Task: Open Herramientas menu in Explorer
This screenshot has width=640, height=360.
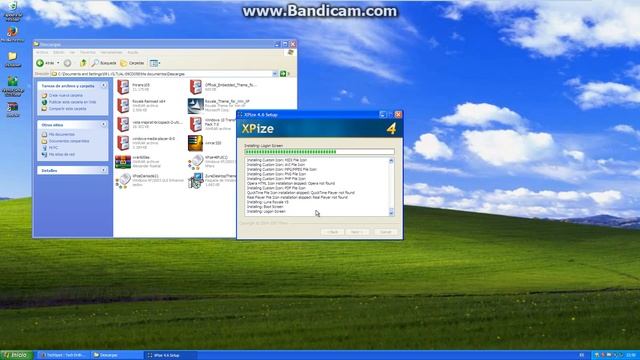Action: tap(111, 53)
